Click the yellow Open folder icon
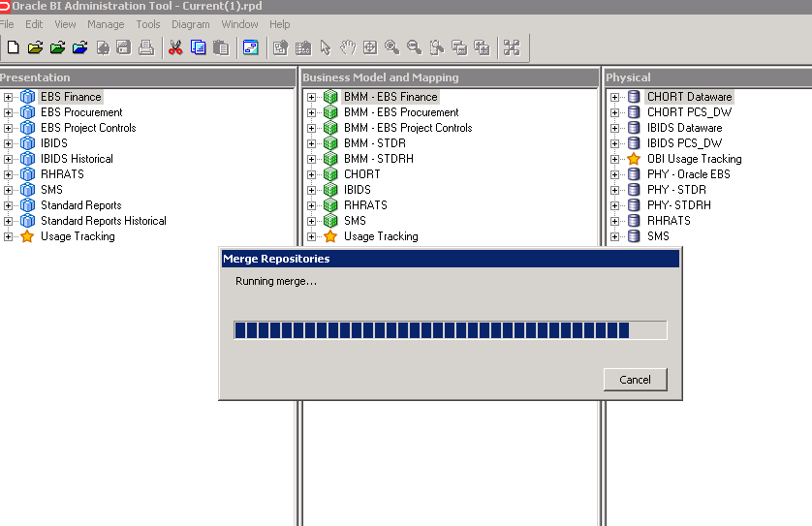812x526 pixels. 35,48
